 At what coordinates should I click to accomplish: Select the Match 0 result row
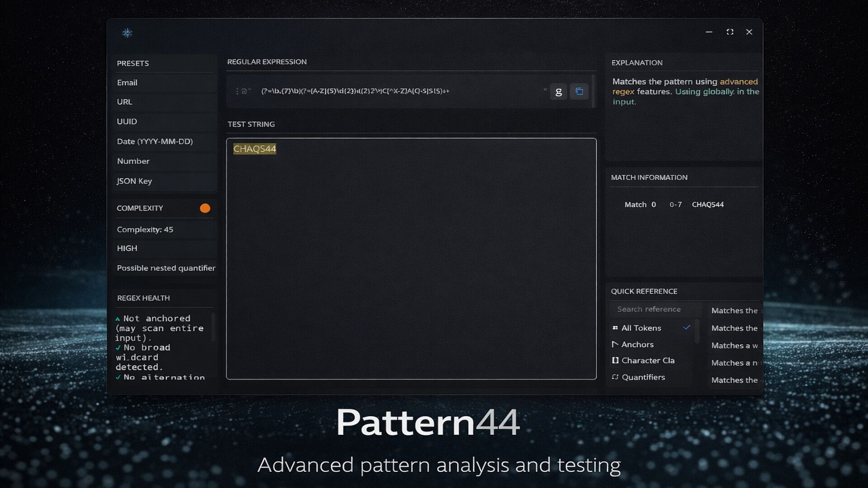pos(674,205)
